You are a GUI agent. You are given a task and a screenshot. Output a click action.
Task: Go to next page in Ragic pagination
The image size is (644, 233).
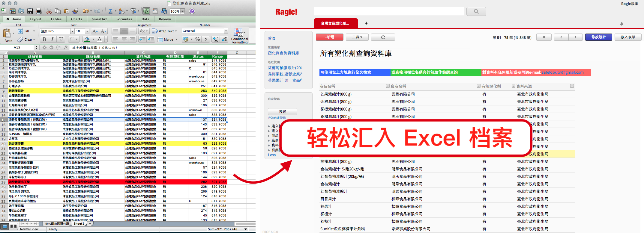(575, 37)
